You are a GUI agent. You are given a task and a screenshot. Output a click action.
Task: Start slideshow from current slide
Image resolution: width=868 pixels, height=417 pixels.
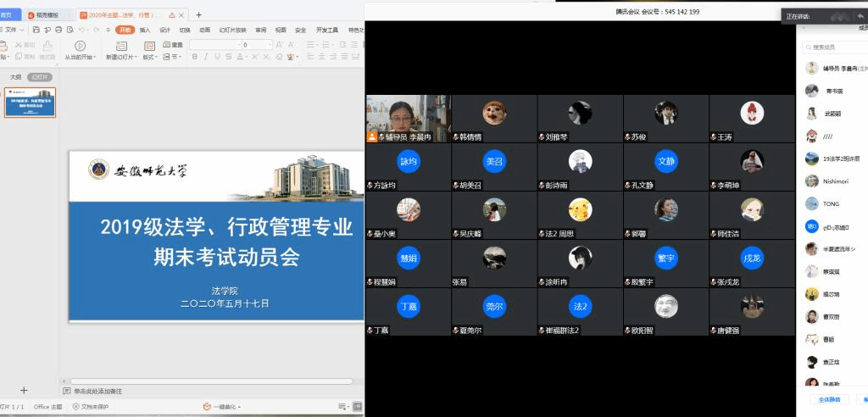pyautogui.click(x=80, y=46)
